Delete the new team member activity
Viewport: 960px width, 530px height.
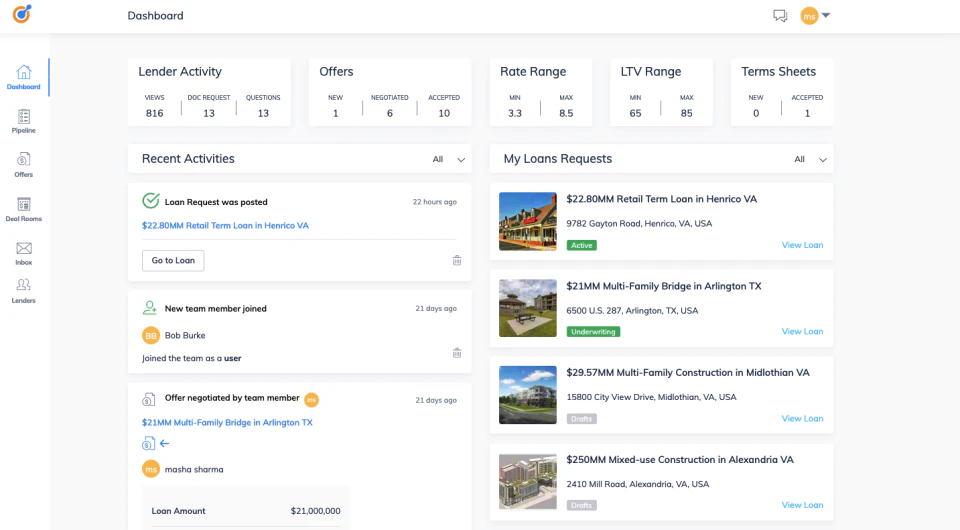click(457, 352)
